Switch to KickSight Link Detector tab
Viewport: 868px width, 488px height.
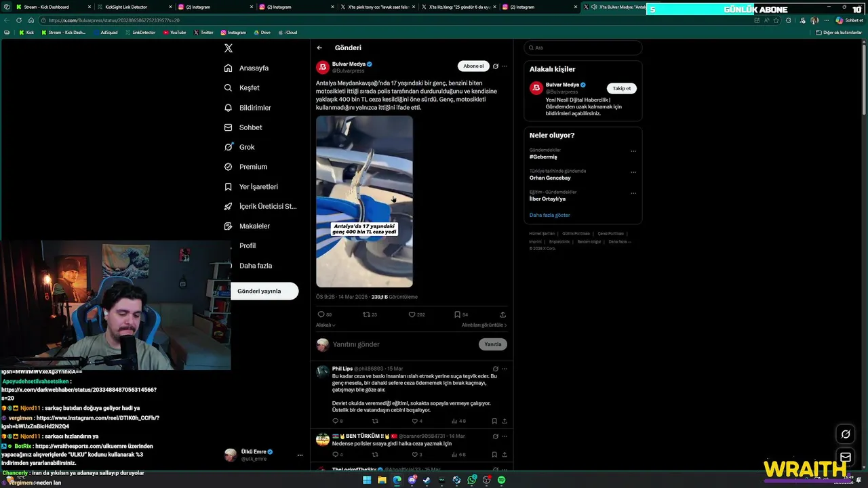tap(134, 7)
